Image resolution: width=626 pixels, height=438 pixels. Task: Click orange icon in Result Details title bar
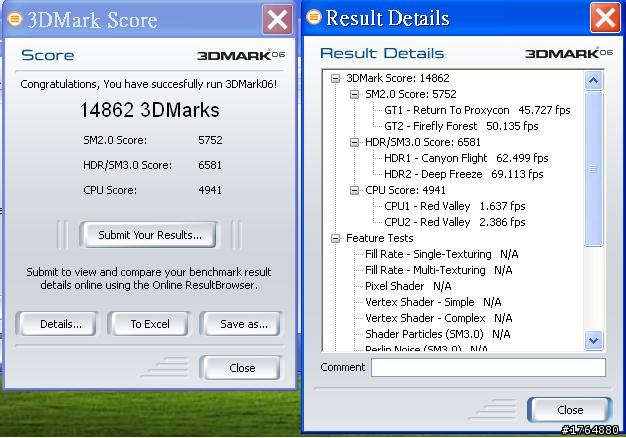click(314, 17)
